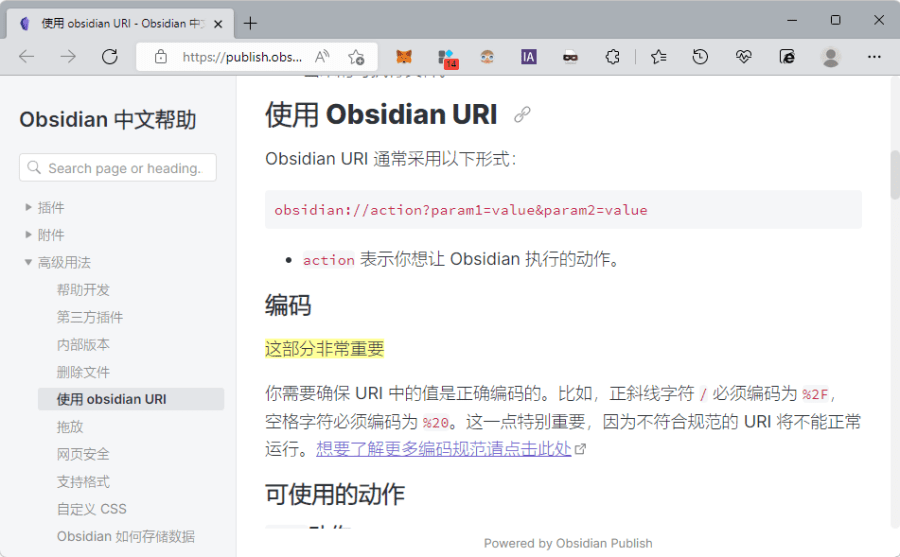Click the %20 inline code
This screenshot has height=557, width=900.
click(436, 423)
